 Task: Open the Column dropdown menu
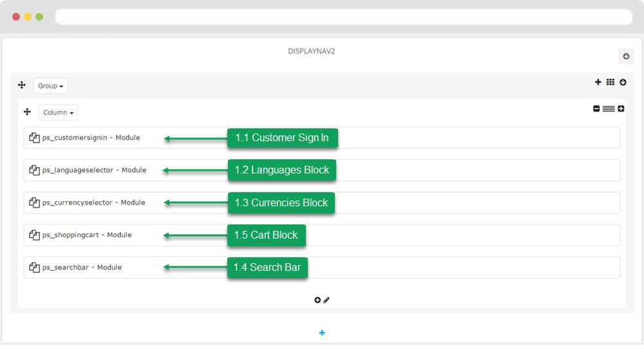[x=59, y=112]
